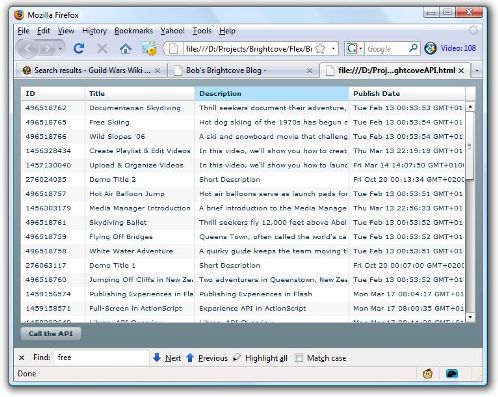
Task: Click inside the Google search field
Action: [387, 49]
